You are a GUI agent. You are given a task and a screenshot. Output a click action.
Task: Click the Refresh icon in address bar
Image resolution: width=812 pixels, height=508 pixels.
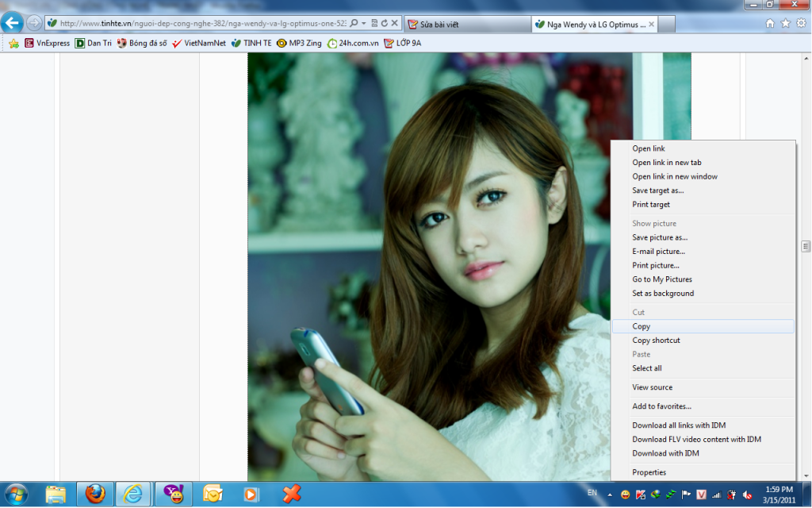(385, 24)
